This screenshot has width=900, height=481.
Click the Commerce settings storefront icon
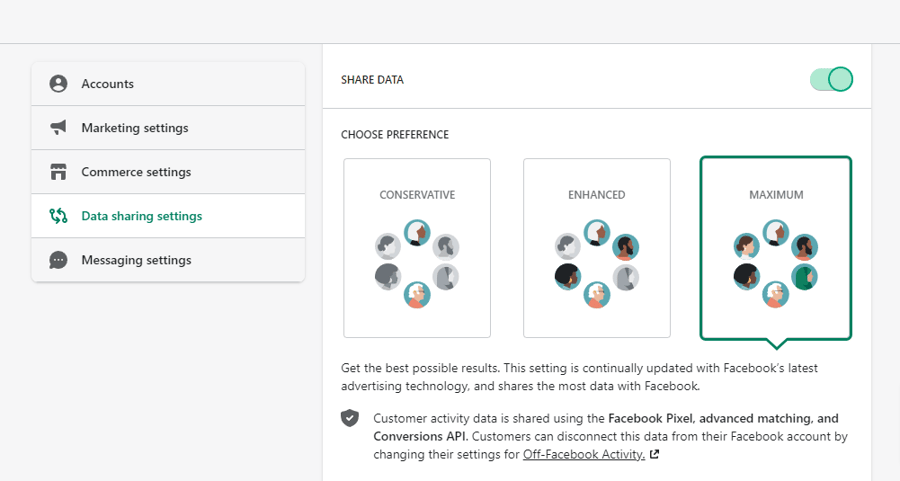tap(59, 172)
